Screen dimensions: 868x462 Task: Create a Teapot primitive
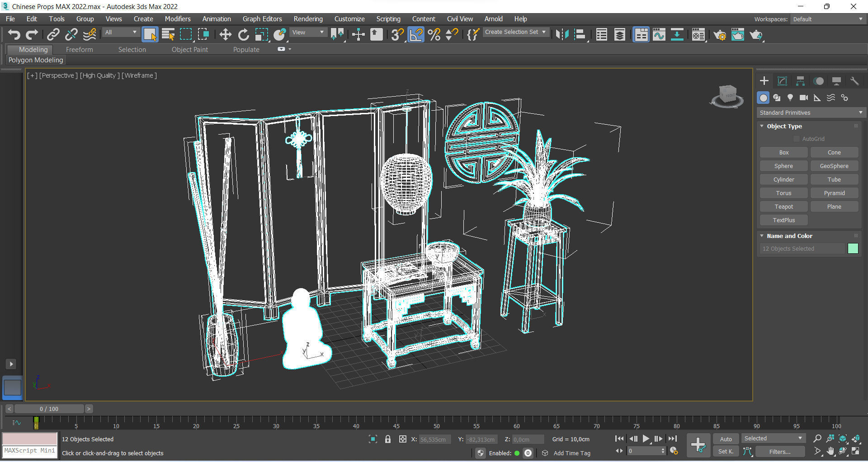(783, 206)
